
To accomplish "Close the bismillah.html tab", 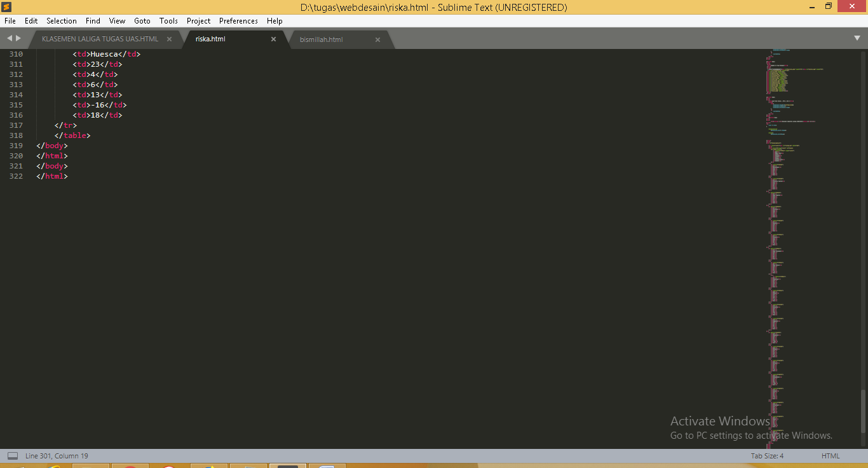I will click(377, 39).
